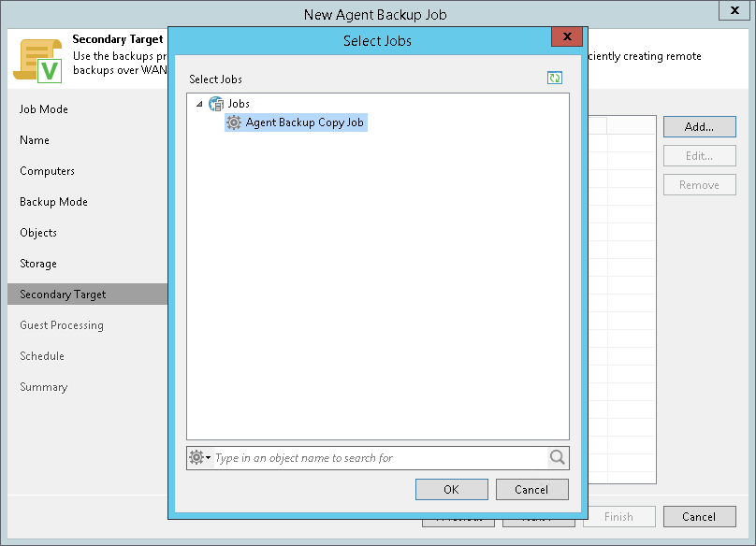
Task: Click Cancel in New Agent Backup Job wizard
Action: pos(700,517)
